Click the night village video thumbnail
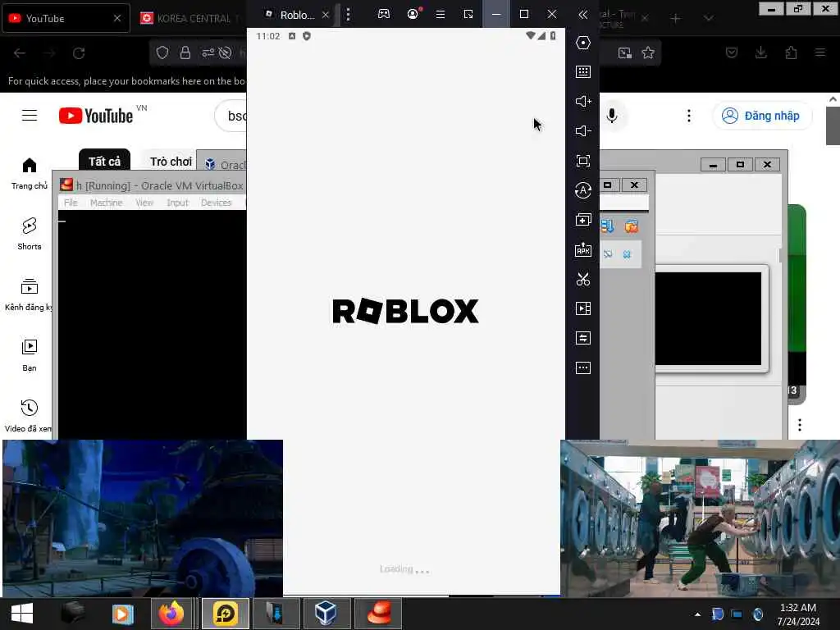840x630 pixels. click(143, 518)
